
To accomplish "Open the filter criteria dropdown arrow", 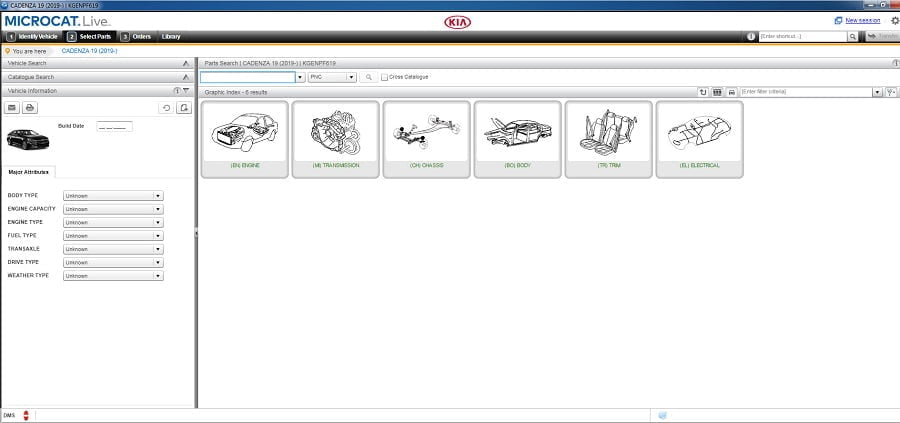I will point(877,92).
